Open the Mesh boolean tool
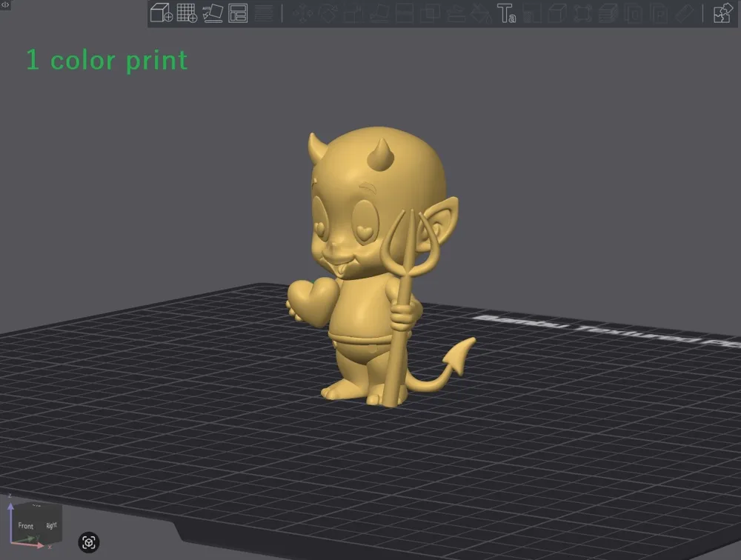 point(430,13)
